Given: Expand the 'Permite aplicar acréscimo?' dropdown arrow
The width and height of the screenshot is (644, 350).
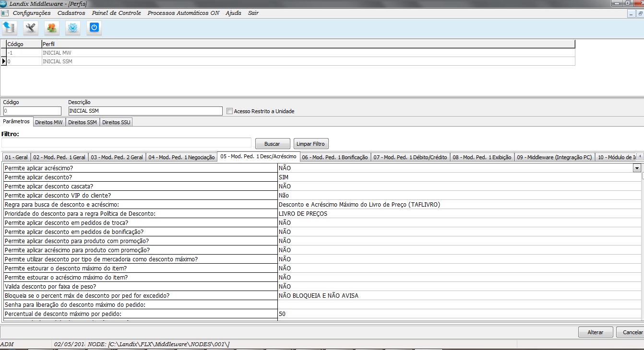Looking at the screenshot, I should click(637, 168).
